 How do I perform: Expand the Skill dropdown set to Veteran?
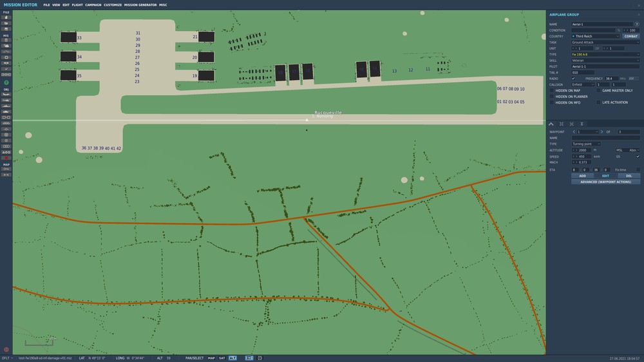coord(605,61)
